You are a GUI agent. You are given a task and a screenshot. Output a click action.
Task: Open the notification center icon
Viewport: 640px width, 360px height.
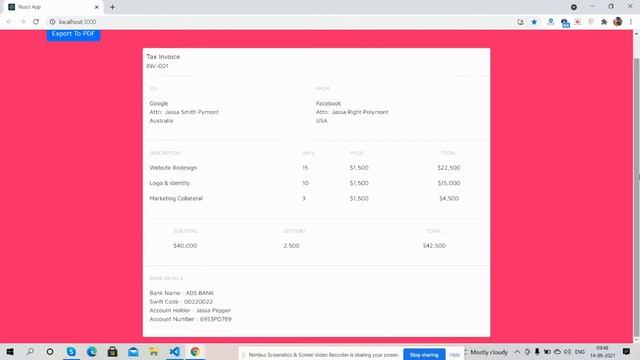click(626, 352)
